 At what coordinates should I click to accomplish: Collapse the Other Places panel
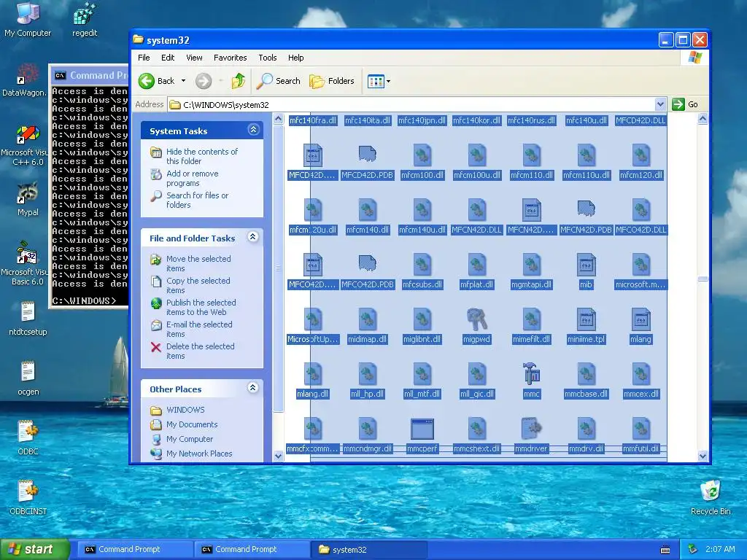(x=253, y=388)
